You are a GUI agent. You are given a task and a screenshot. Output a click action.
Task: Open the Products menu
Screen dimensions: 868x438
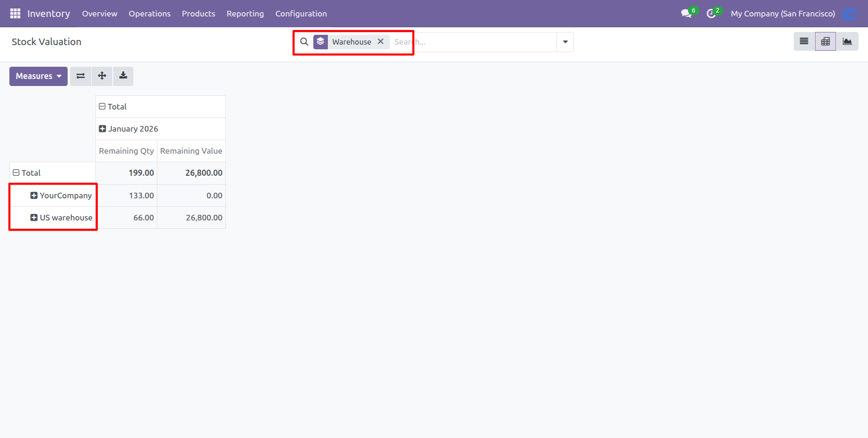[198, 14]
